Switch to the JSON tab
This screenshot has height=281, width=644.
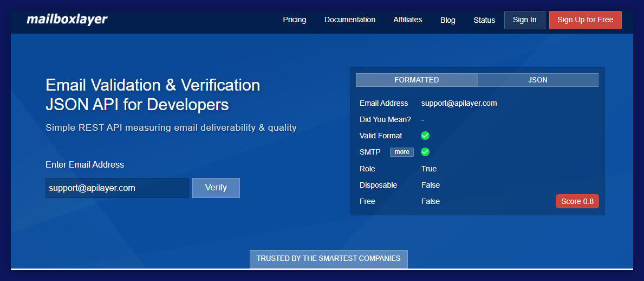(538, 80)
